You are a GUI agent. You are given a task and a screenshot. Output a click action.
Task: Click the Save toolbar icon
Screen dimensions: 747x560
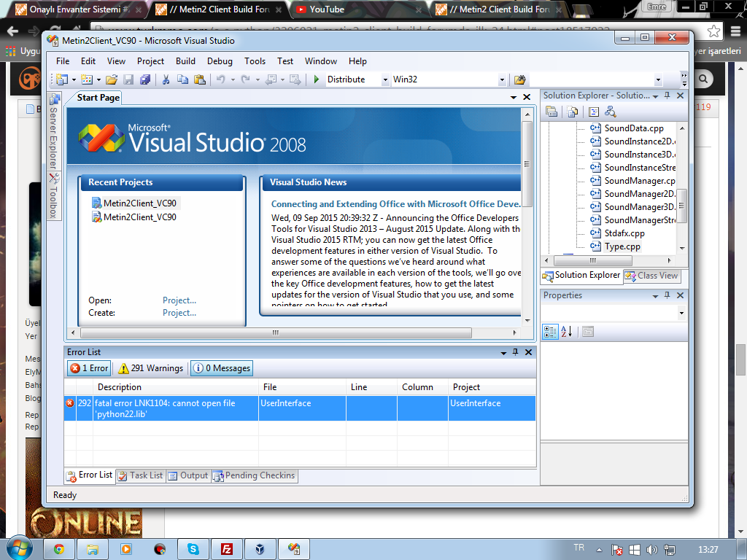click(x=128, y=79)
